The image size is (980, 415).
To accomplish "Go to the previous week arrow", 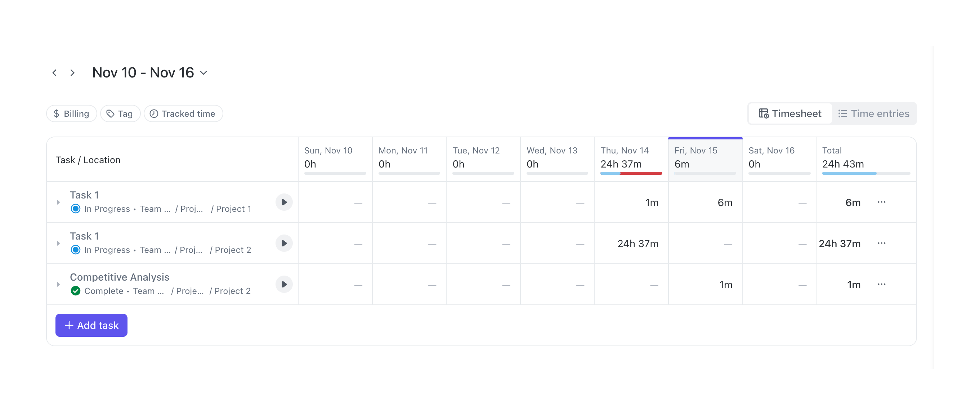I will (x=54, y=73).
